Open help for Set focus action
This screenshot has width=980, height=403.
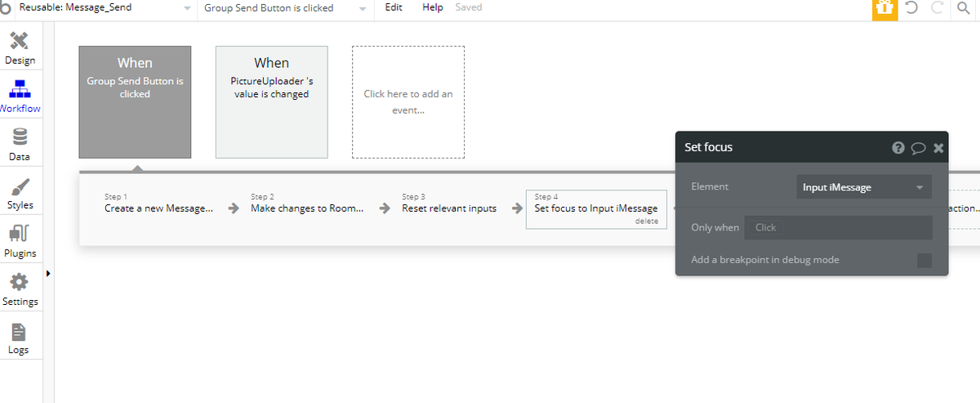pos(898,148)
